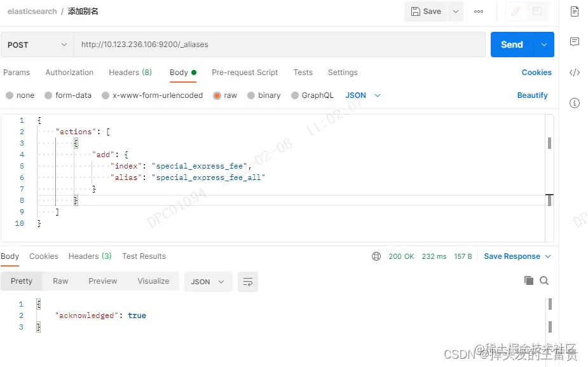Switch to the Params tab
This screenshot has height=367, width=588.
coord(17,73)
